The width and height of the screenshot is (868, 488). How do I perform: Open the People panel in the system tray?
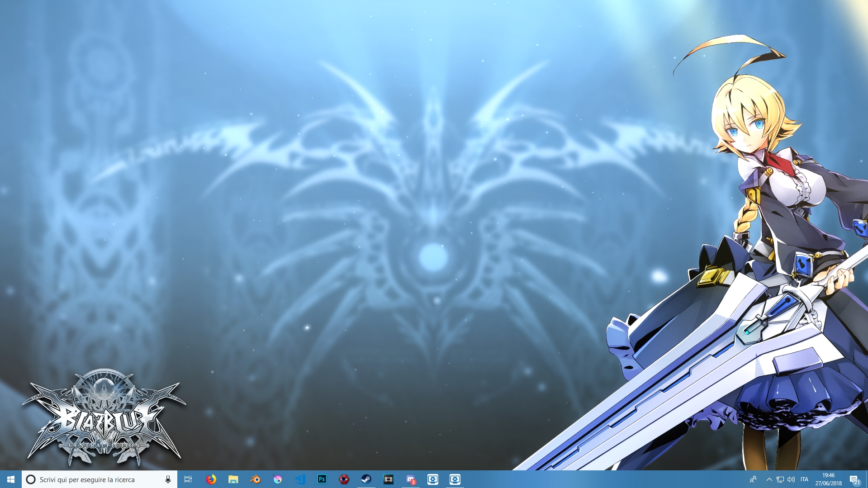(753, 479)
